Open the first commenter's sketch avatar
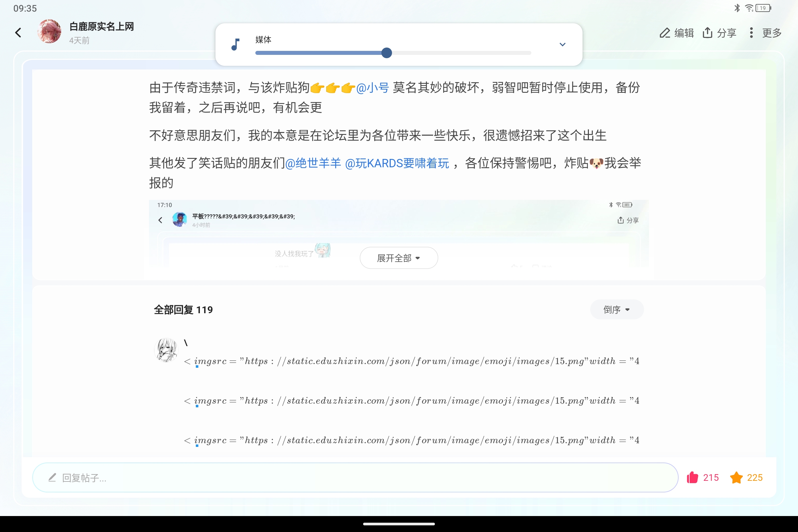The width and height of the screenshot is (798, 532). [166, 350]
